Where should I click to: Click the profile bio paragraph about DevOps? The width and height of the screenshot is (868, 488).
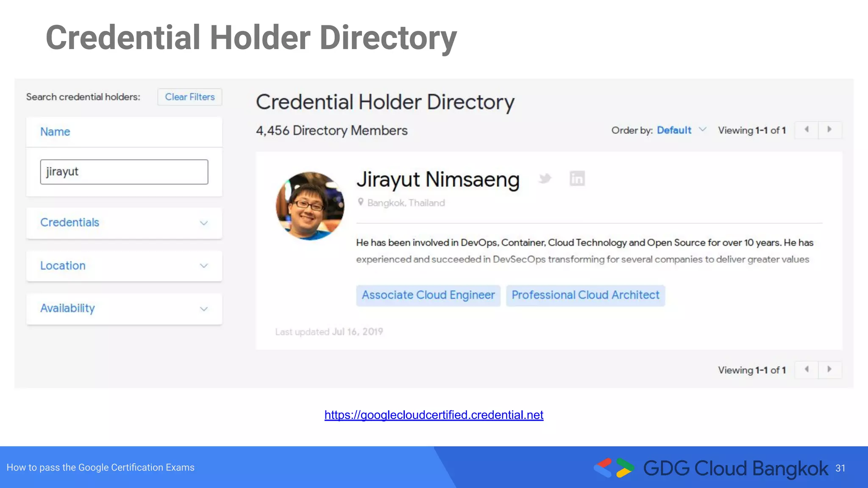(585, 251)
